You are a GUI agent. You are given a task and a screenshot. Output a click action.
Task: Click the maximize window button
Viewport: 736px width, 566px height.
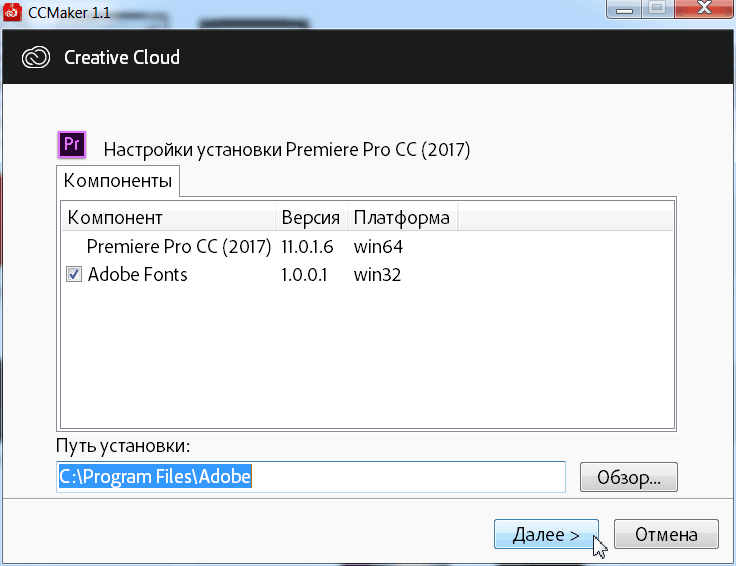[x=657, y=9]
